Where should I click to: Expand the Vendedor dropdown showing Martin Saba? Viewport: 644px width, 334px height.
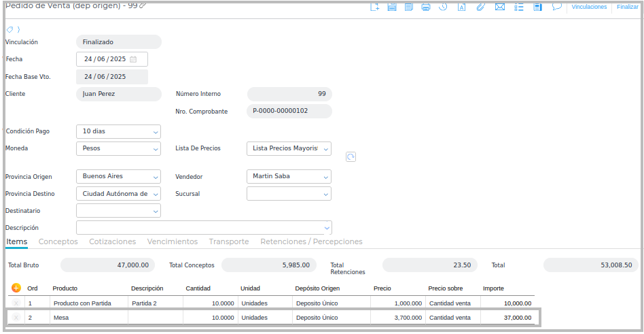tap(325, 177)
